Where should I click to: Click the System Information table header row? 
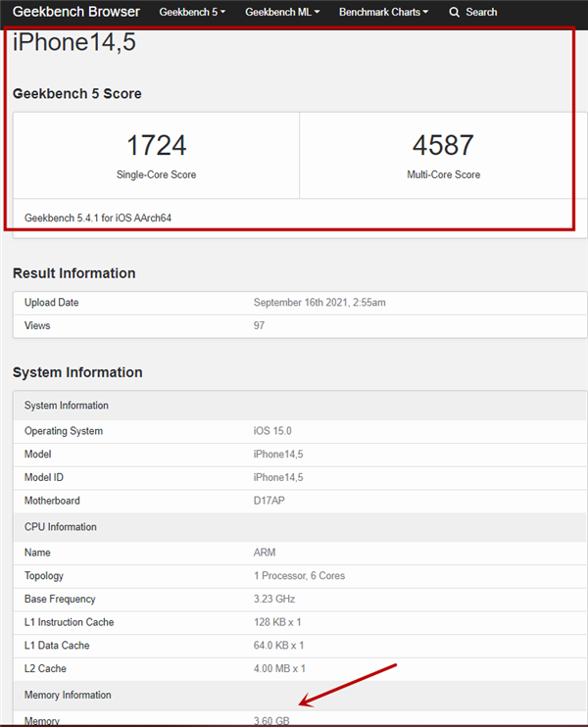[x=300, y=406]
